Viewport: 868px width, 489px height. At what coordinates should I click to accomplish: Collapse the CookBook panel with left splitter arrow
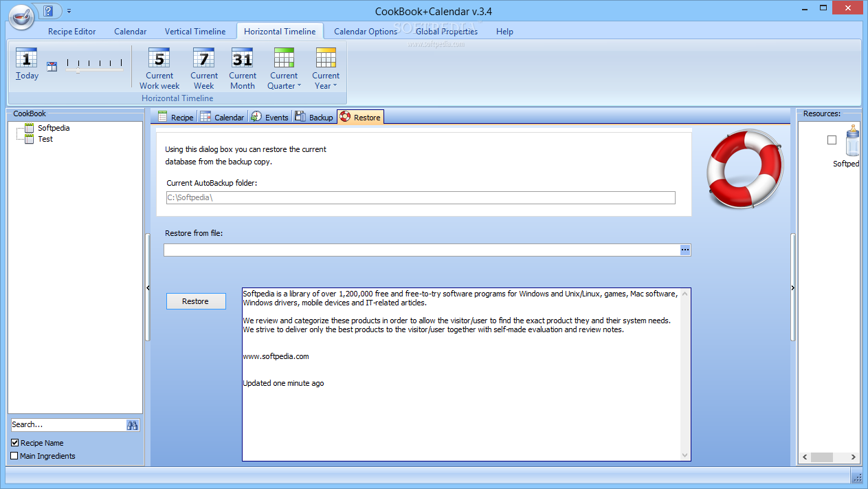[148, 287]
